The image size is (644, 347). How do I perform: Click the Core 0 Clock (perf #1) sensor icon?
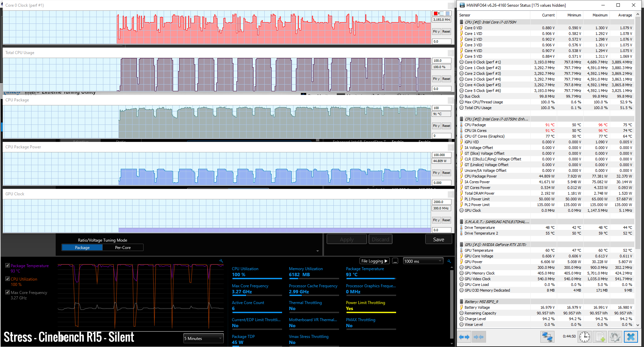[462, 62]
